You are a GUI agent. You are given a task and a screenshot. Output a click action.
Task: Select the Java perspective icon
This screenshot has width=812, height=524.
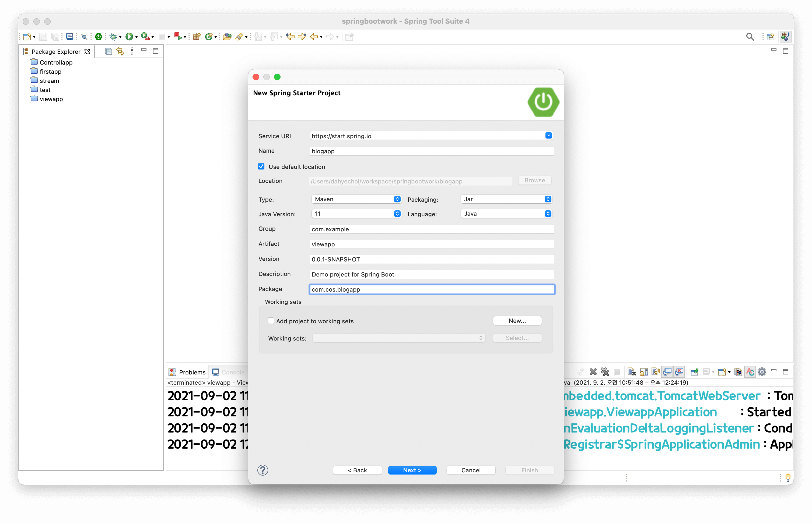click(785, 37)
